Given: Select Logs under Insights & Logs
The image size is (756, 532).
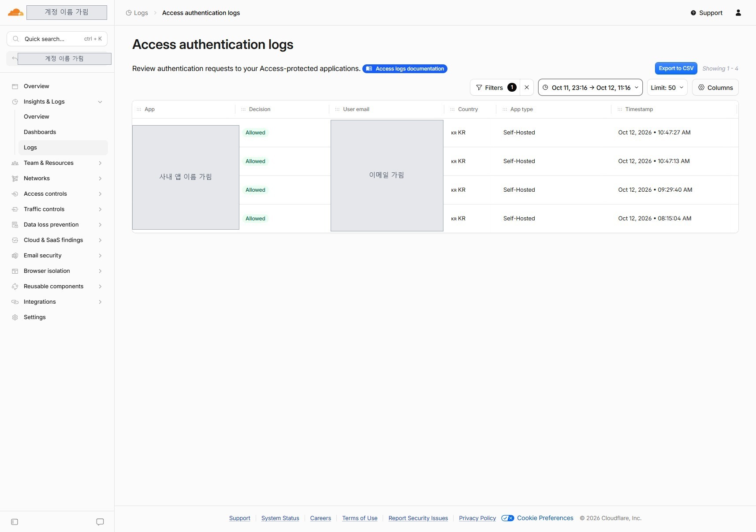Looking at the screenshot, I should click(63, 148).
